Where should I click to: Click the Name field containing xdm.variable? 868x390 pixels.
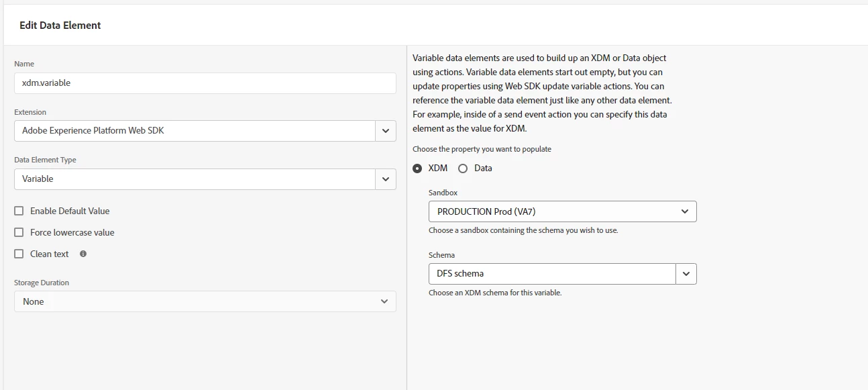[x=205, y=83]
